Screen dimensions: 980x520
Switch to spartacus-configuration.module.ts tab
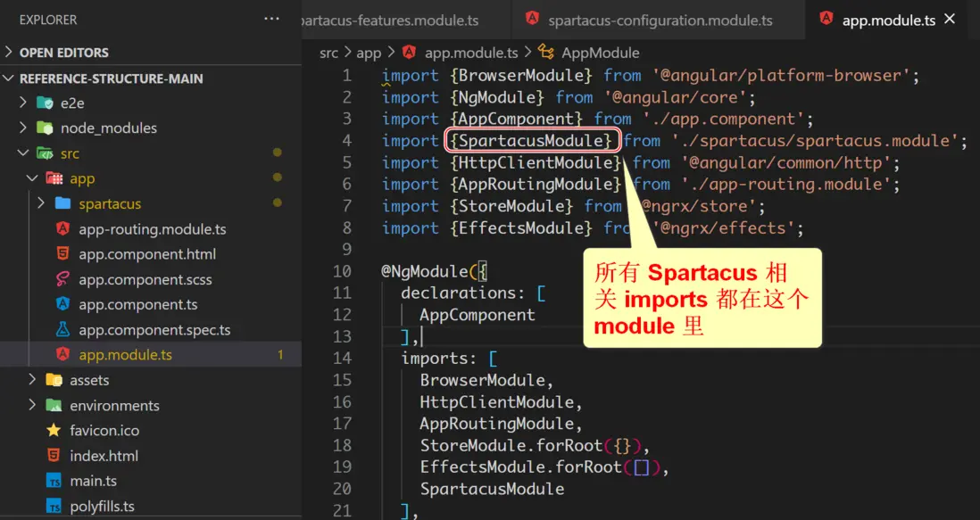(660, 20)
